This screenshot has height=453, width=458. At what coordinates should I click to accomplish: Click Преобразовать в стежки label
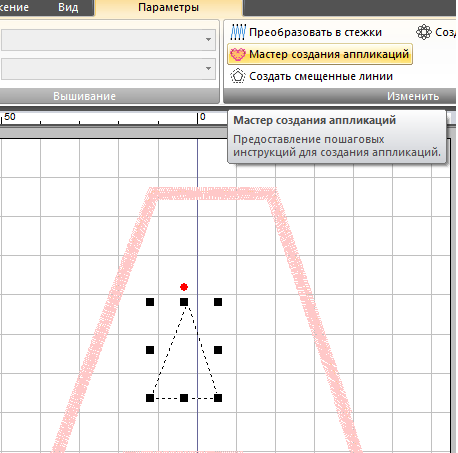[x=315, y=32]
